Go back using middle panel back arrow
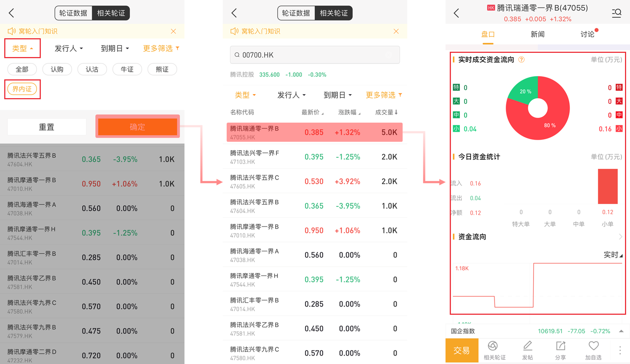This screenshot has height=364, width=630. click(x=234, y=13)
